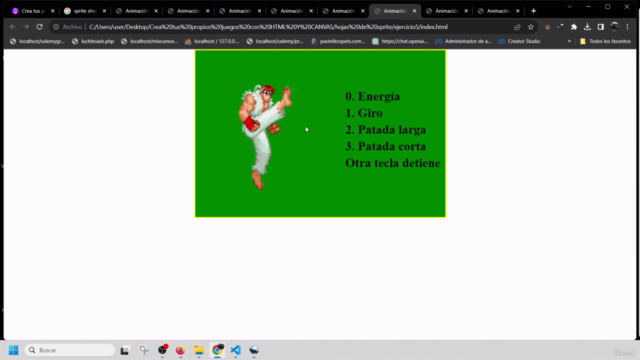Screen dimensions: 640x360
Task: Click the orange extension icon in toolbar
Action: (x=547, y=27)
